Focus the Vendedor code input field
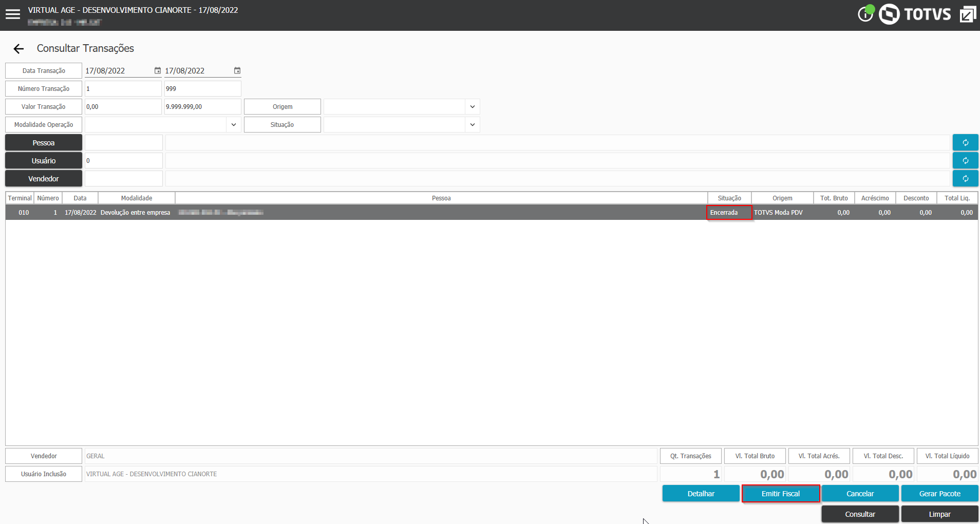Image resolution: width=980 pixels, height=524 pixels. pyautogui.click(x=124, y=179)
